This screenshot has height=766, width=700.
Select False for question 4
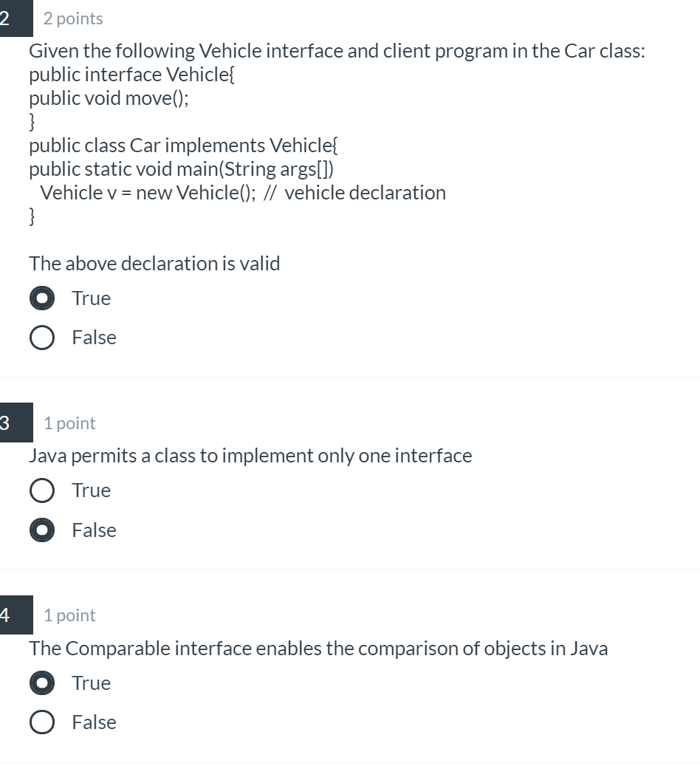point(41,722)
